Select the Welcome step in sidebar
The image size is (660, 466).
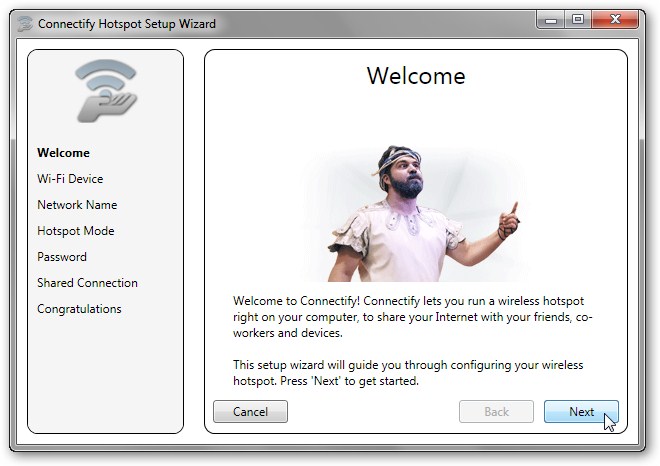click(x=63, y=153)
